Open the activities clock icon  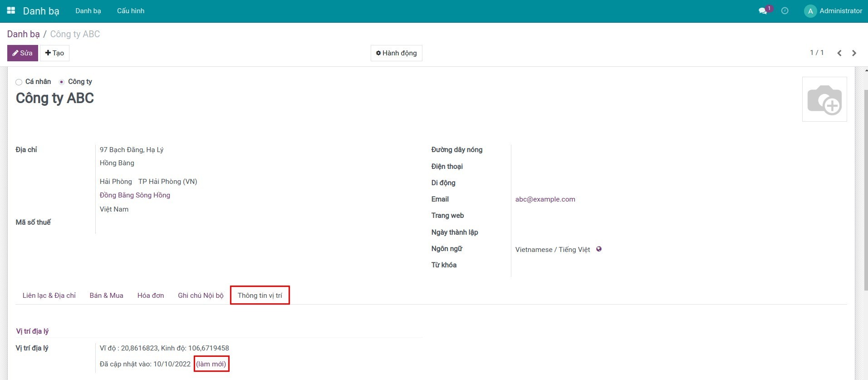pos(785,11)
